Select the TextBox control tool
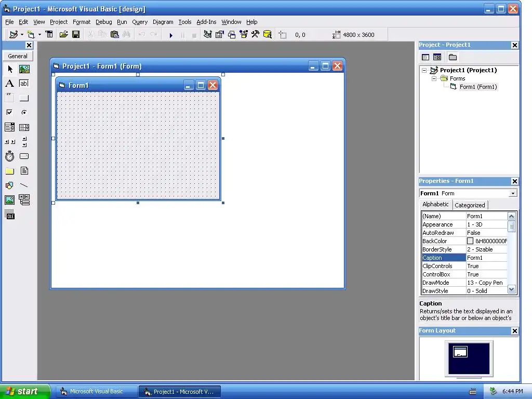 coord(24,84)
